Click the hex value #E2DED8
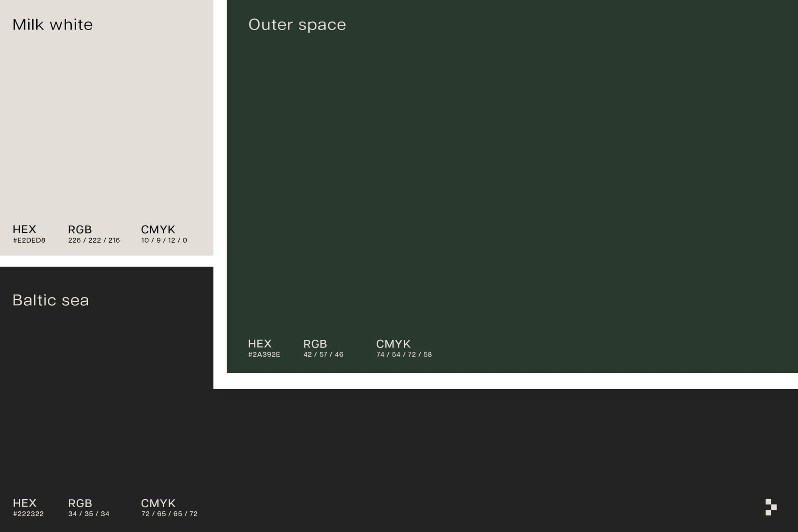 tap(29, 240)
